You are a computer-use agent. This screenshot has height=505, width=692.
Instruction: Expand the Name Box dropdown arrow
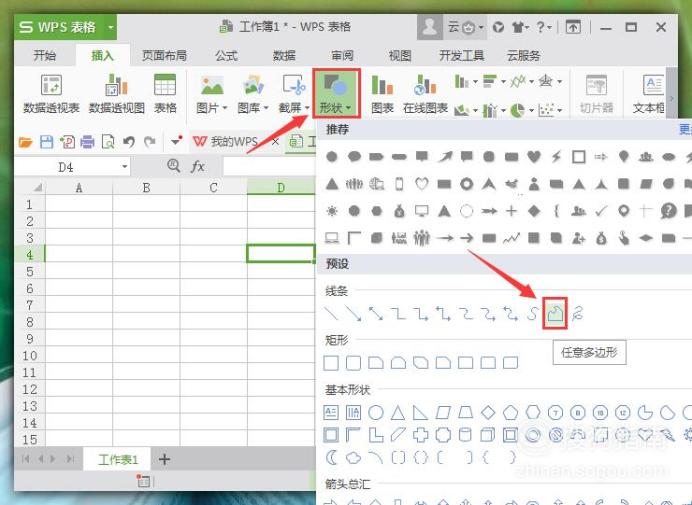pos(125,166)
